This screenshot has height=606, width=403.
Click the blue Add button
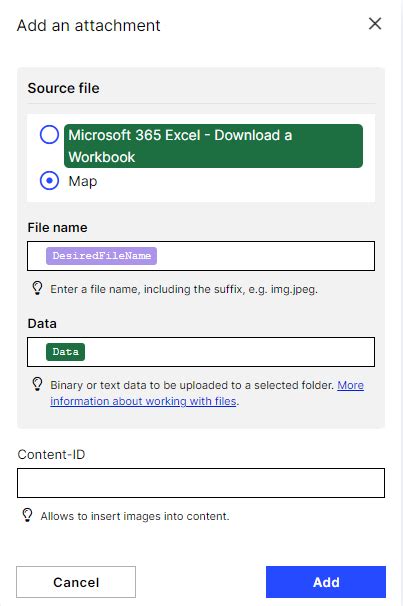click(x=326, y=582)
